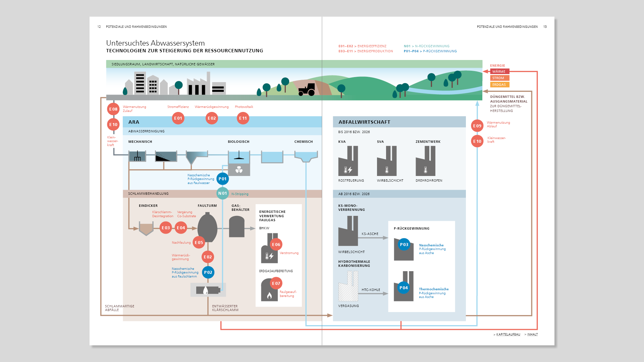Click the P04 Thermochemische marker
The width and height of the screenshot is (644, 362).
[x=404, y=288]
